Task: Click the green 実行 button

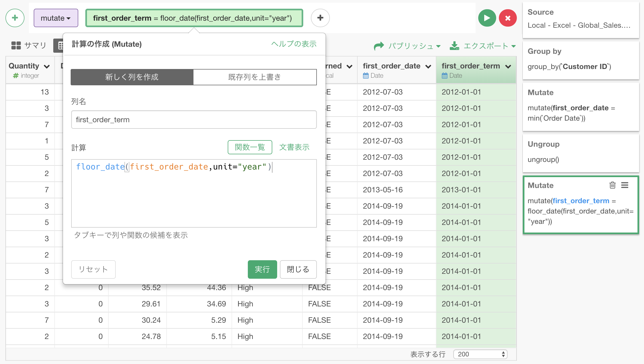Action: [262, 269]
